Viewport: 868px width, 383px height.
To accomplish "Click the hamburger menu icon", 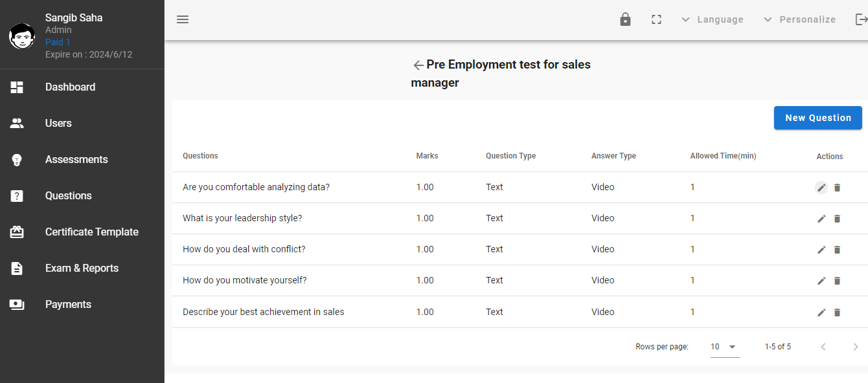I will pyautogui.click(x=183, y=19).
